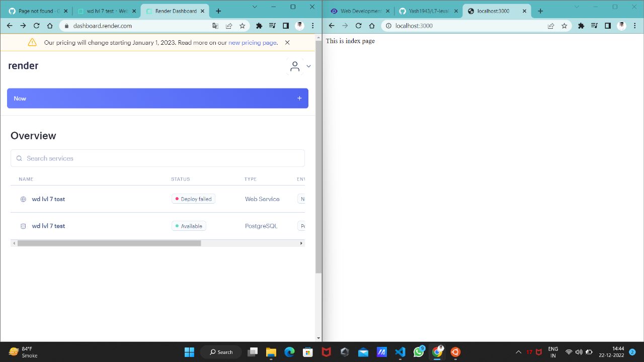The image size is (644, 362).
Task: Focus the Search services field
Action: click(157, 158)
